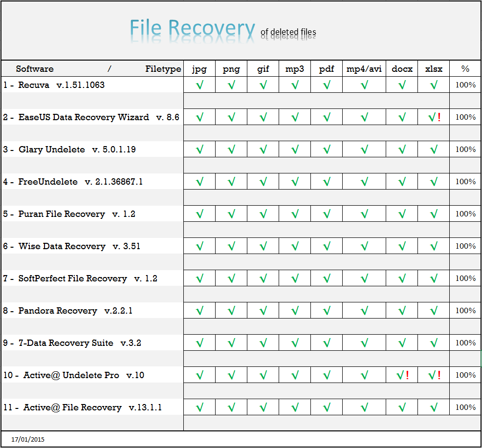Image resolution: width=482 pixels, height=448 pixels.
Task: Click the FreeUndelete mp3 checkmark
Action: 295,182
